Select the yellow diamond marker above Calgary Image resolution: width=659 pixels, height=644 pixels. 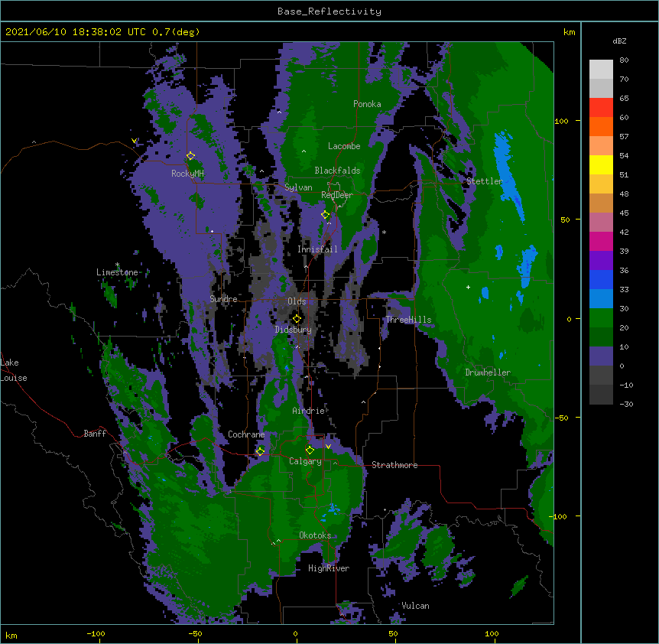click(310, 450)
